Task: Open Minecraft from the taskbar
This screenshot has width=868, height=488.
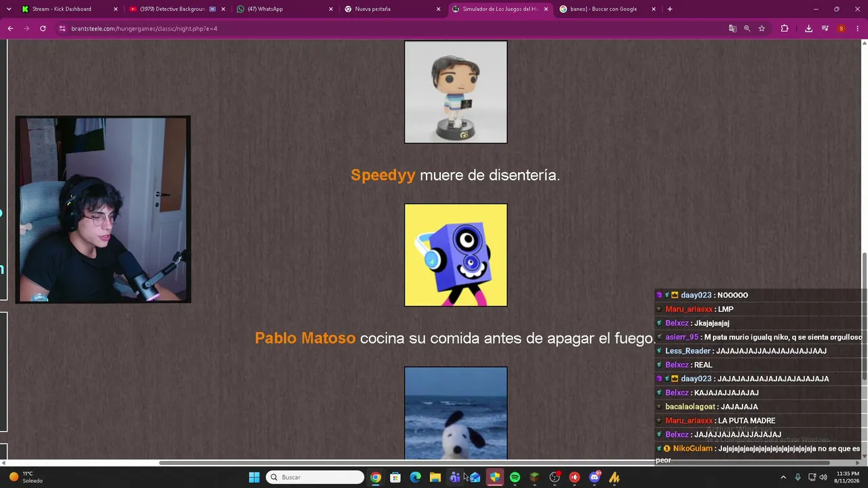Action: pos(534,477)
